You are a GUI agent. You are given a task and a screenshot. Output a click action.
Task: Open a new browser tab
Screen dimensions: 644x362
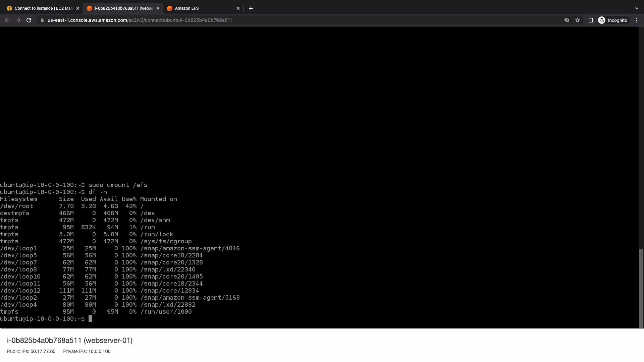click(251, 8)
